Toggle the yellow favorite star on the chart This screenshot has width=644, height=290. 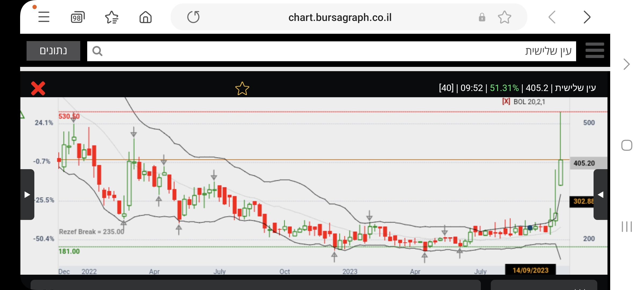pos(242,89)
